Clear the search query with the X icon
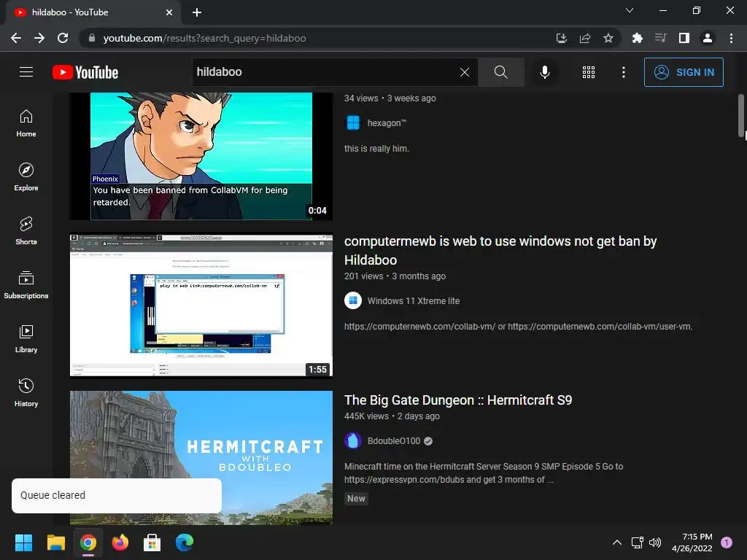The image size is (747, 560). tap(465, 72)
